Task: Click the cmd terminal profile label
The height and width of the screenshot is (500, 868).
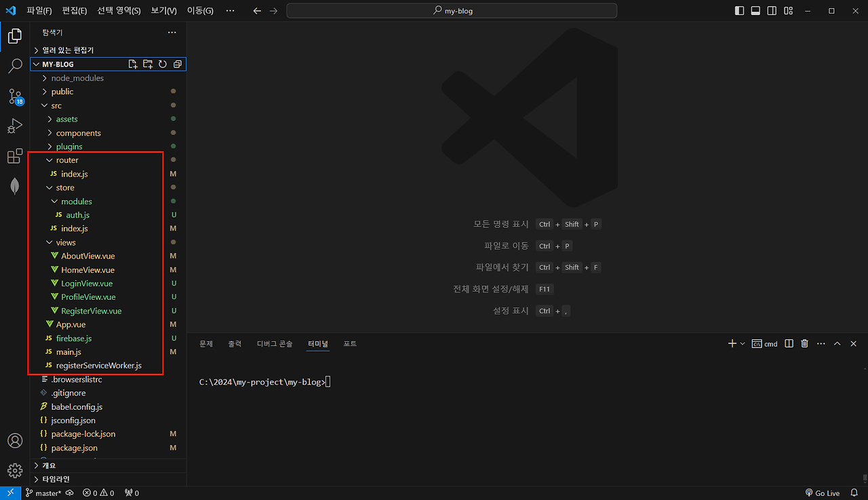Action: coord(765,344)
